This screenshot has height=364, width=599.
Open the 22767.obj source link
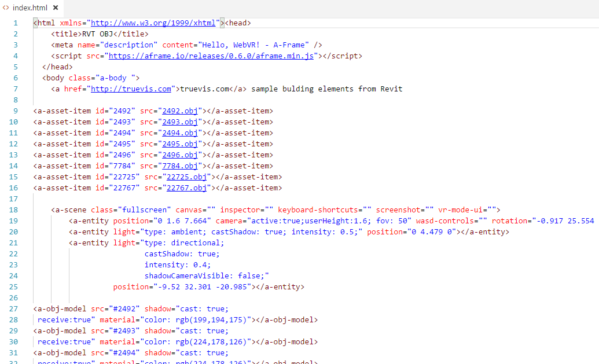186,188
